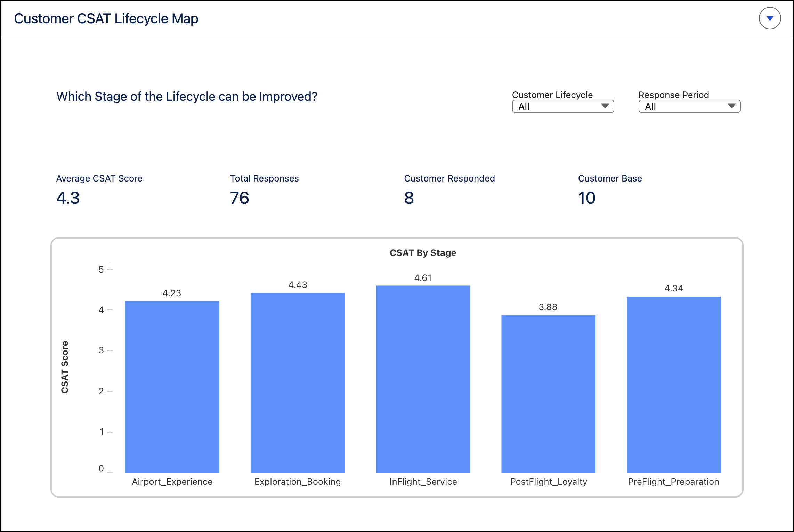Click the 'Customer Lifecycle' filter label
Image resolution: width=794 pixels, height=532 pixels.
pos(552,95)
